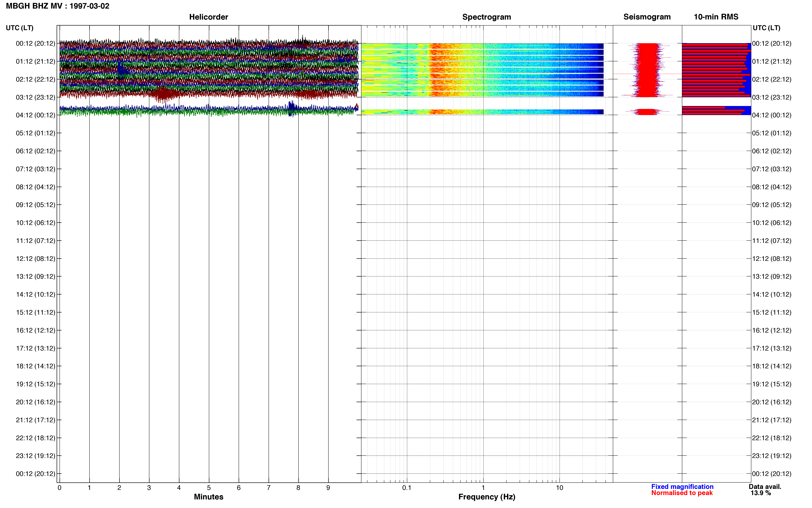This screenshot has height=508, width=812.
Task: Click the left 'UTC (LT)' axis header
Action: point(19,28)
